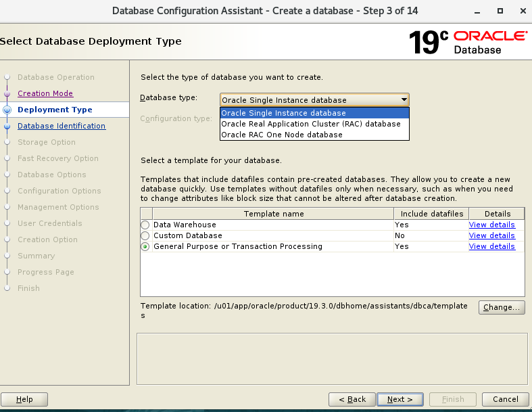Image resolution: width=532 pixels, height=412 pixels.
Task: Click the Template name column header
Action: (274, 214)
